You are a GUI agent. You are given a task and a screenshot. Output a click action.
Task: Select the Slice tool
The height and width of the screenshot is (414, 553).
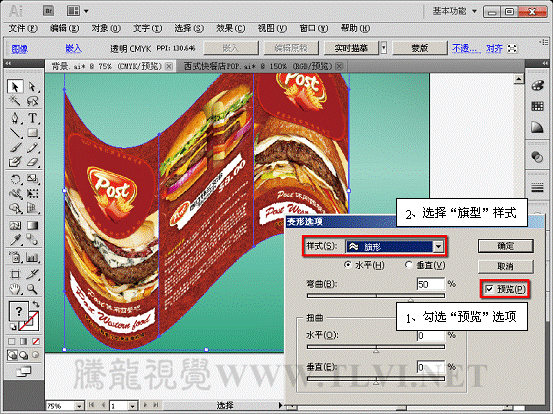pyautogui.click(x=32, y=274)
